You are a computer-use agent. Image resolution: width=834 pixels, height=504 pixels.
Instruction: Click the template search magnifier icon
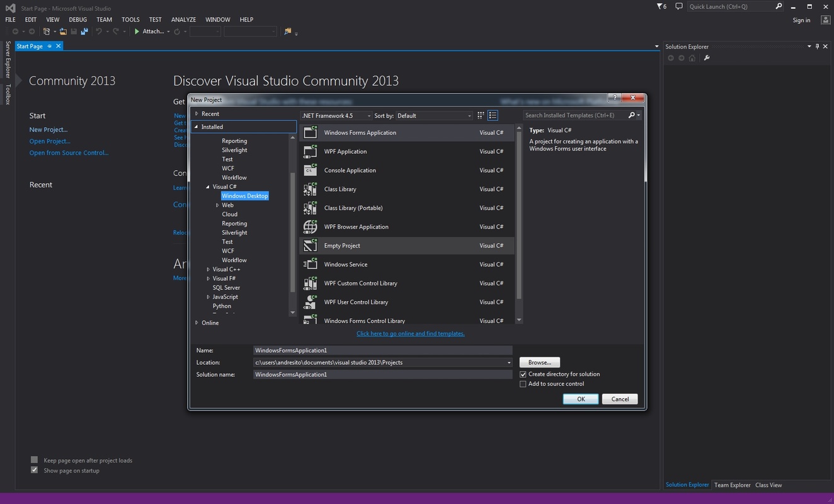632,115
